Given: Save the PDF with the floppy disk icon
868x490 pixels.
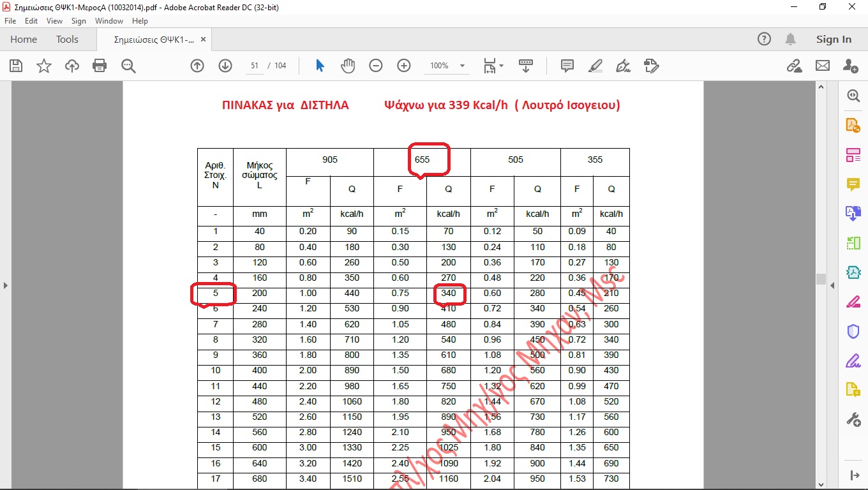Looking at the screenshot, I should click(16, 66).
